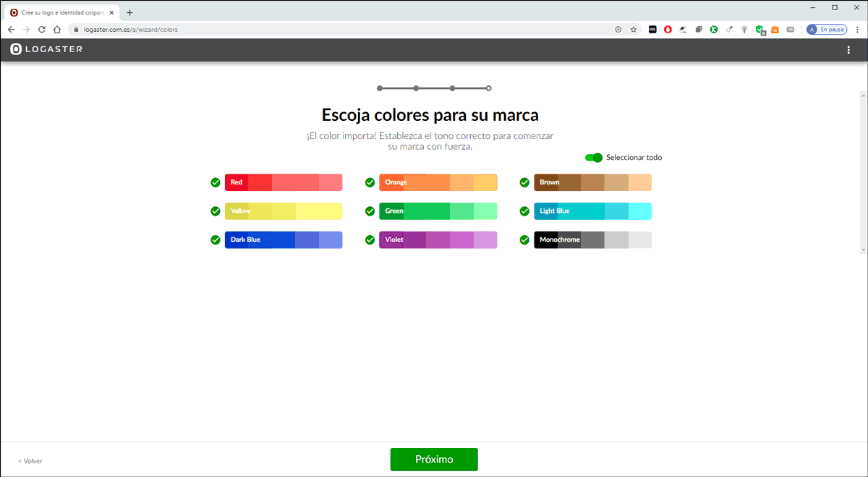Open the green K extension icon
Screen dimensions: 868x477
[713, 30]
